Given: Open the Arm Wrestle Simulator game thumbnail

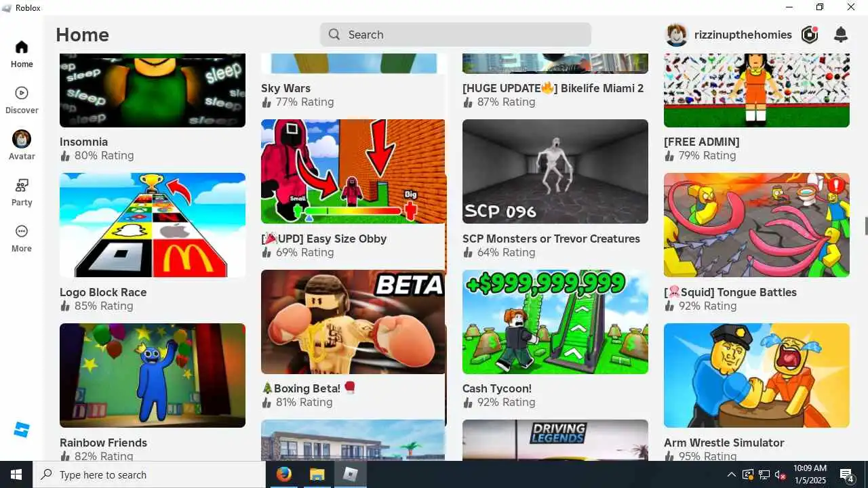Looking at the screenshot, I should (757, 375).
